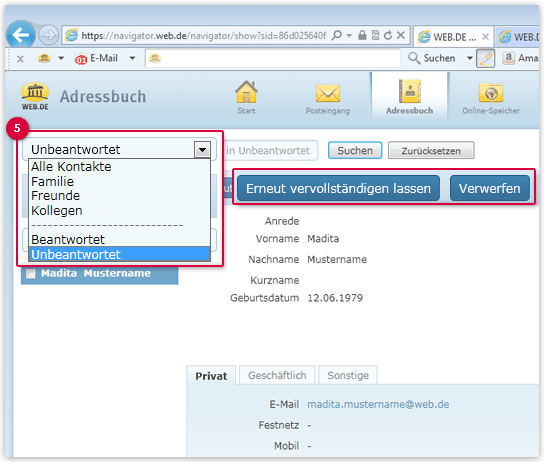Expand the Suchen toolbar dropdown arrow

pos(469,58)
